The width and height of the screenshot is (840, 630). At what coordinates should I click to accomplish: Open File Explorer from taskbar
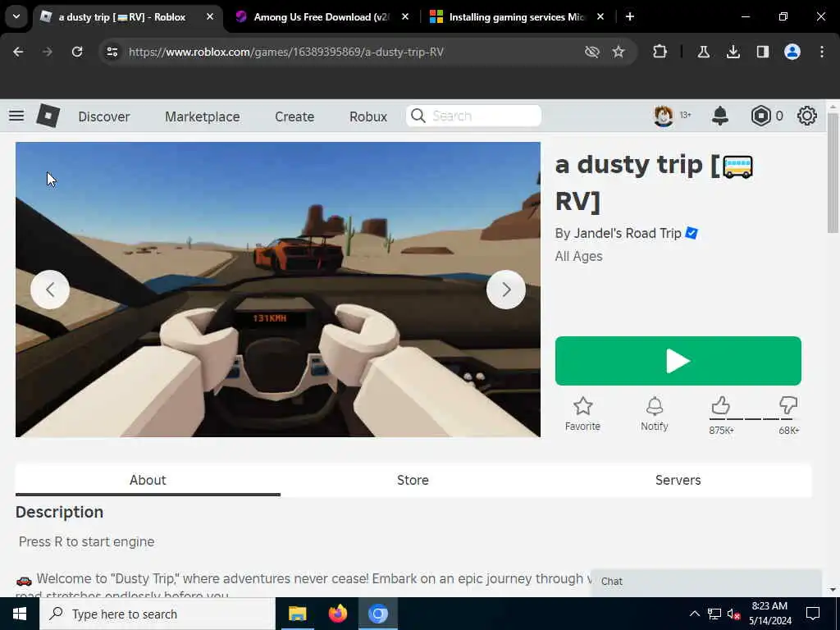tap(297, 614)
